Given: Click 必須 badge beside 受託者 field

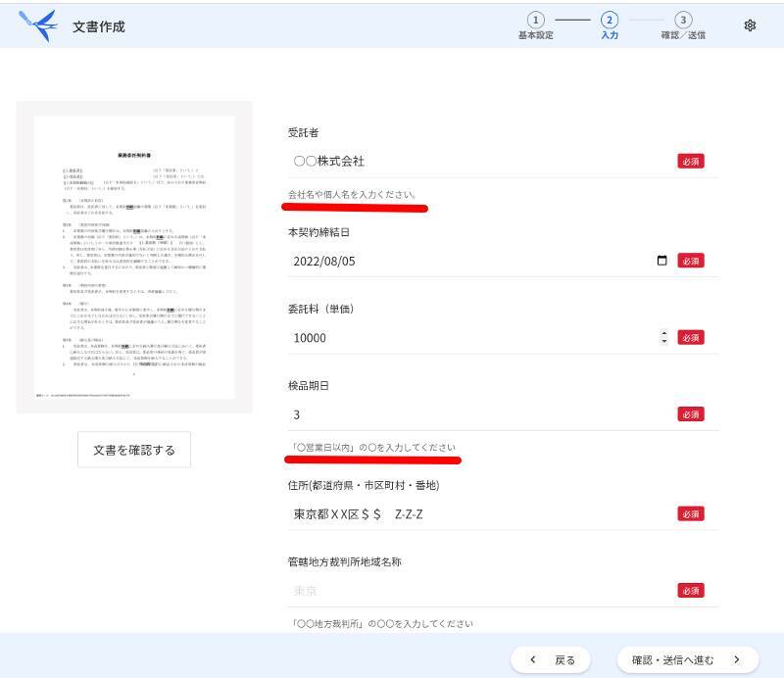Looking at the screenshot, I should [690, 162].
